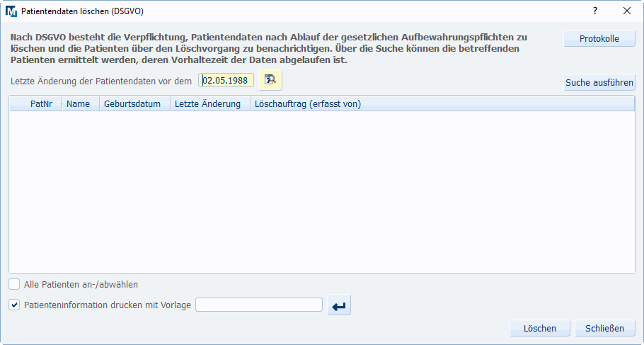Run search with Suche ausführen

click(599, 82)
